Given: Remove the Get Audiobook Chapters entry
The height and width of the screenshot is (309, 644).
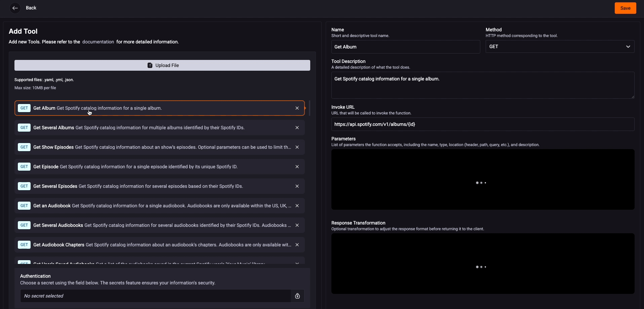Looking at the screenshot, I should [297, 245].
